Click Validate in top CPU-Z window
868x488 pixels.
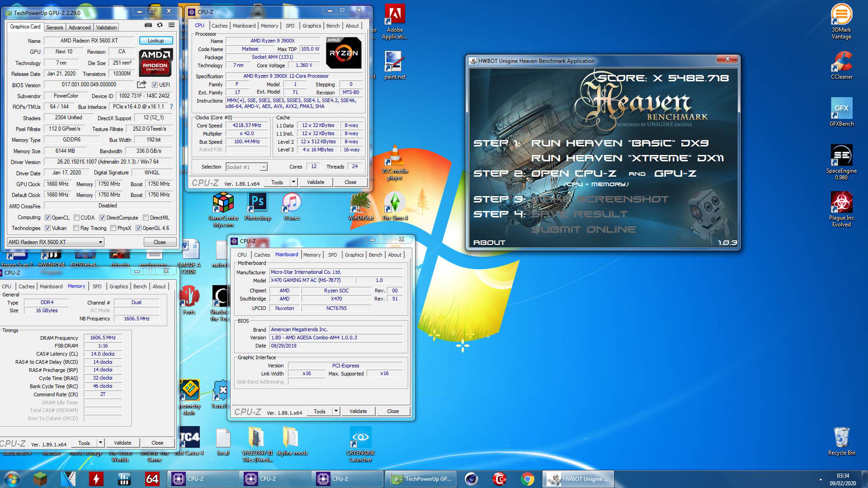point(316,182)
